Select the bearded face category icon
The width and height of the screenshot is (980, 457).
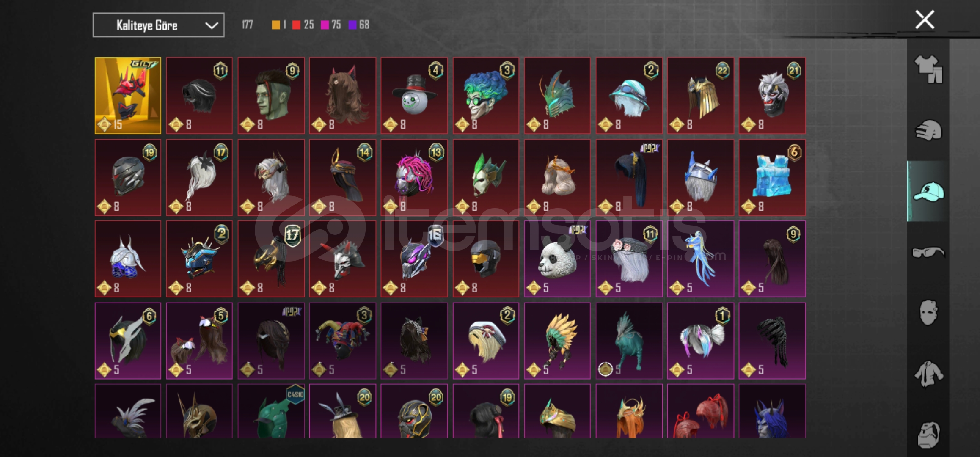click(x=928, y=434)
